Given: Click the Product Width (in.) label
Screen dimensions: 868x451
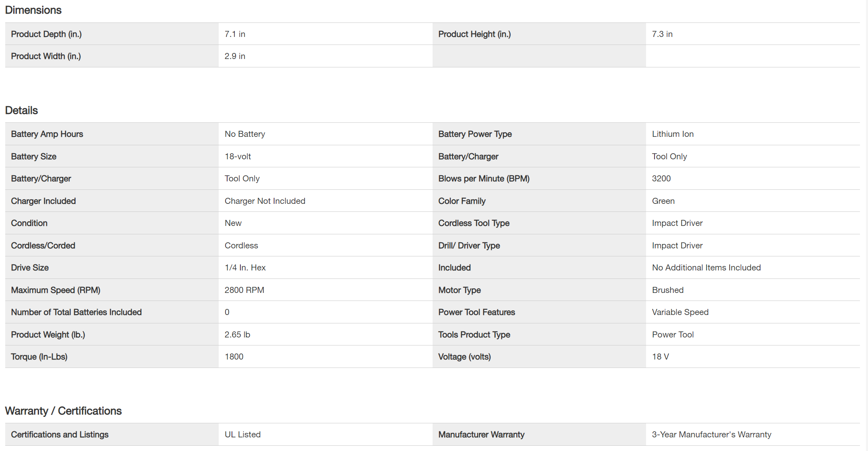Looking at the screenshot, I should click(46, 56).
